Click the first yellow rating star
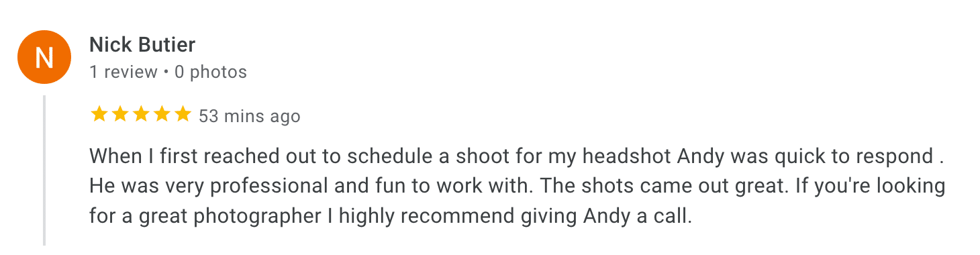 pyautogui.click(x=99, y=115)
